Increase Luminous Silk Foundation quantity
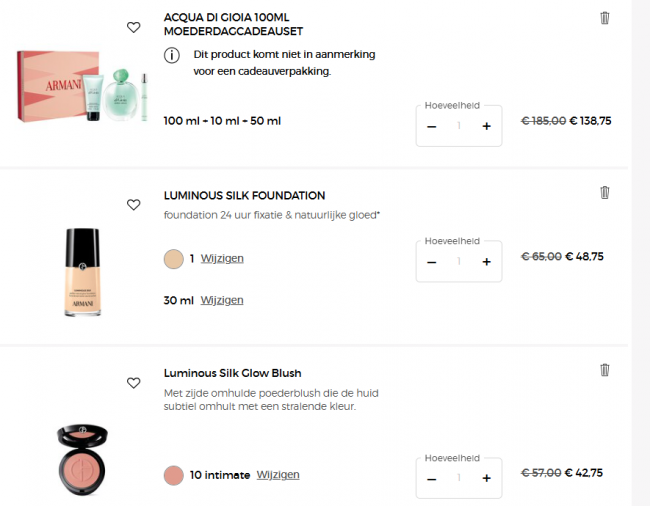650x506 pixels. tap(486, 262)
